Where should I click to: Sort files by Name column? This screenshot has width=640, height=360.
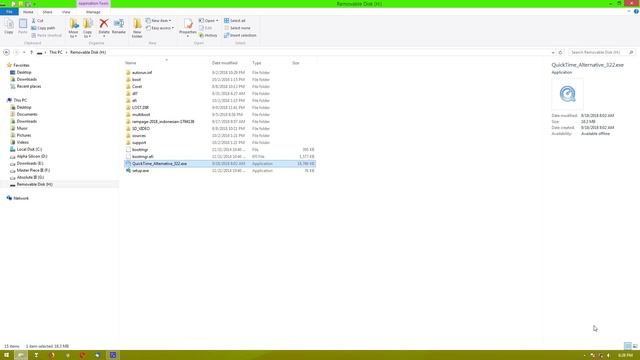click(x=131, y=63)
